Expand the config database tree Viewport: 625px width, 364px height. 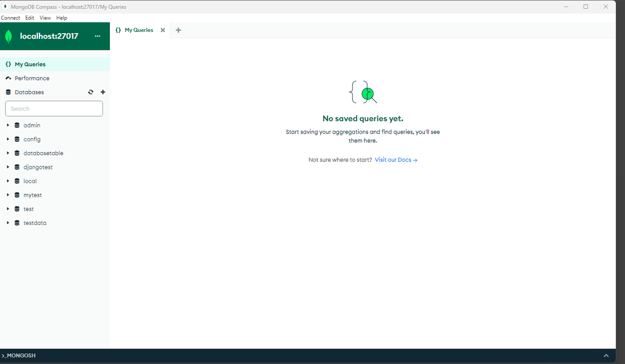pyautogui.click(x=8, y=139)
